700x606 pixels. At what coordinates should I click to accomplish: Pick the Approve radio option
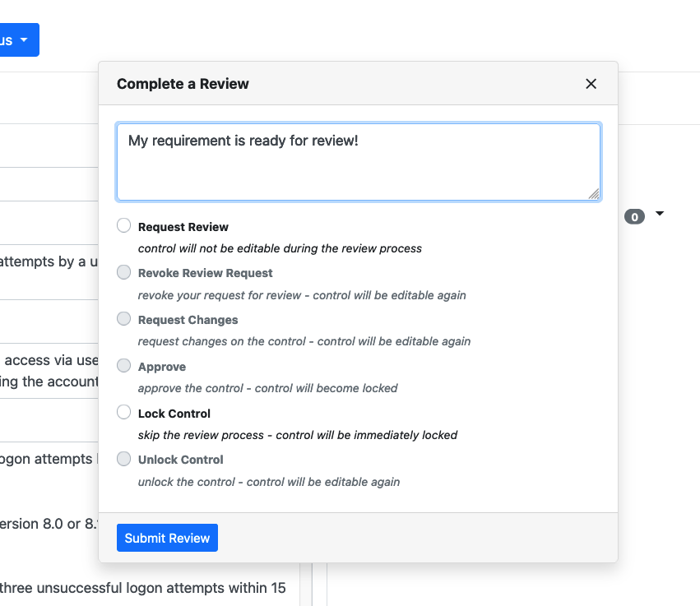pos(123,366)
